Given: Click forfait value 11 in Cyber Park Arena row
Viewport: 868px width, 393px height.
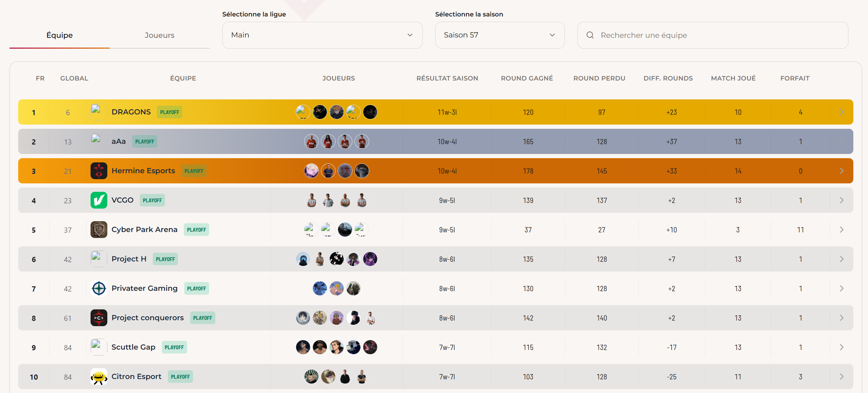Looking at the screenshot, I should (801, 230).
